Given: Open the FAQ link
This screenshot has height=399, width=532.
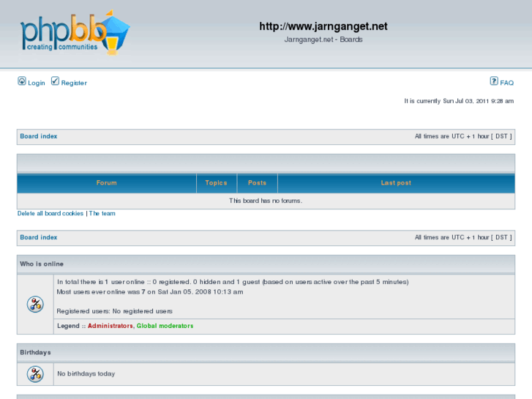Looking at the screenshot, I should (506, 83).
